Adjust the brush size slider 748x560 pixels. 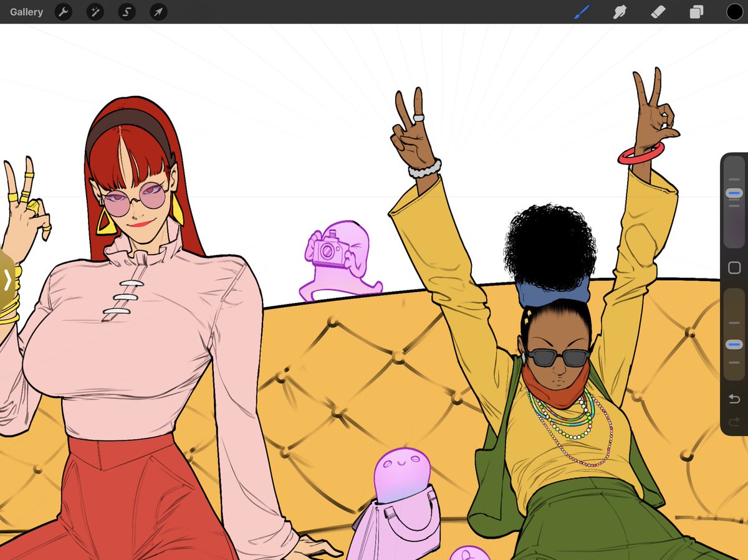point(733,194)
